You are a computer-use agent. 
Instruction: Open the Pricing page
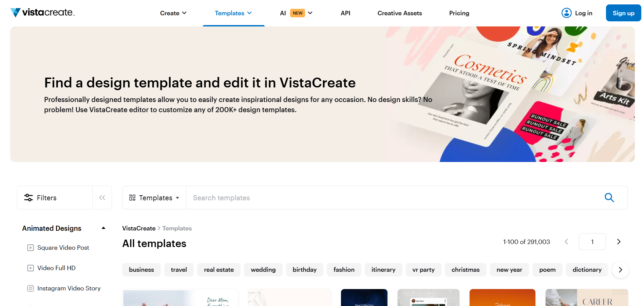click(x=459, y=13)
